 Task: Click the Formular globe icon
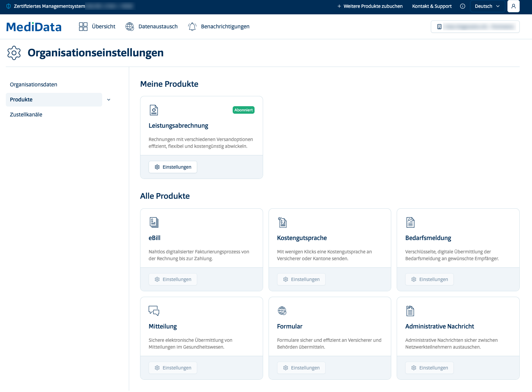point(282,311)
